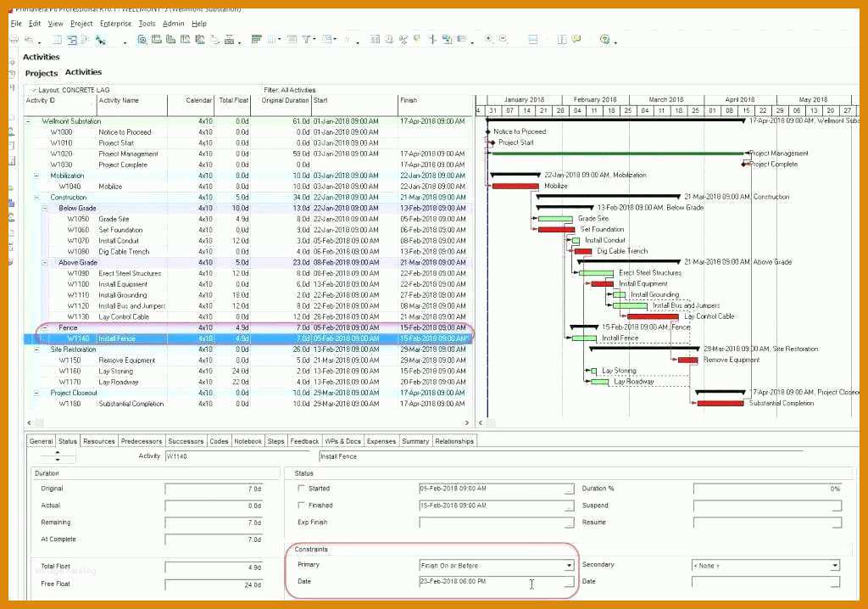Click the page icon right of the vertical line icon
This screenshot has width=868, height=609.
click(447, 39)
